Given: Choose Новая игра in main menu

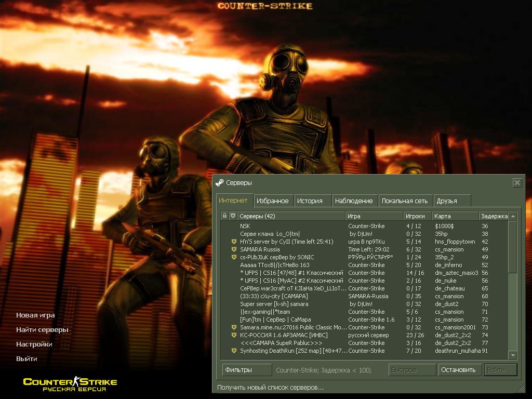Looking at the screenshot, I should coord(35,315).
